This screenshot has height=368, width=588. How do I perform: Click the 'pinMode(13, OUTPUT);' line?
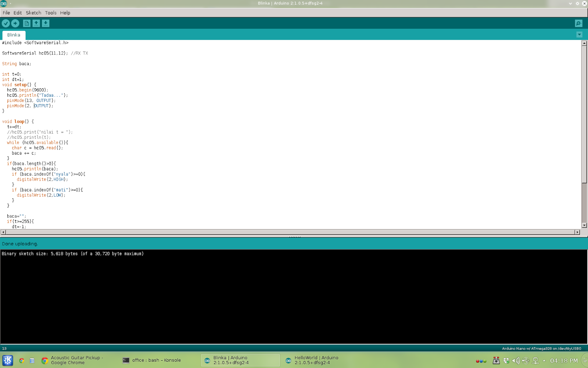click(x=31, y=100)
